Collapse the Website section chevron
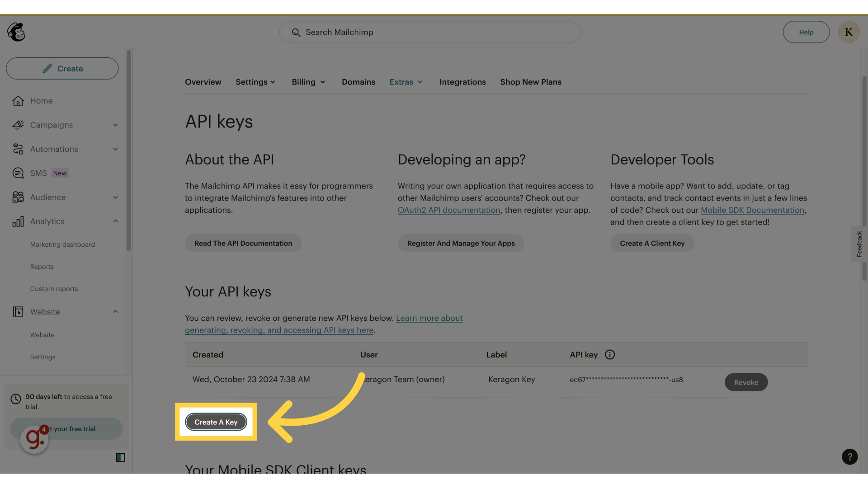 (116, 311)
